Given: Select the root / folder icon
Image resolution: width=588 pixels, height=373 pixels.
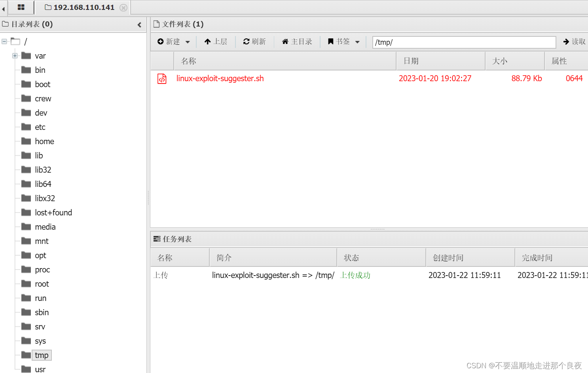Looking at the screenshot, I should coord(15,41).
